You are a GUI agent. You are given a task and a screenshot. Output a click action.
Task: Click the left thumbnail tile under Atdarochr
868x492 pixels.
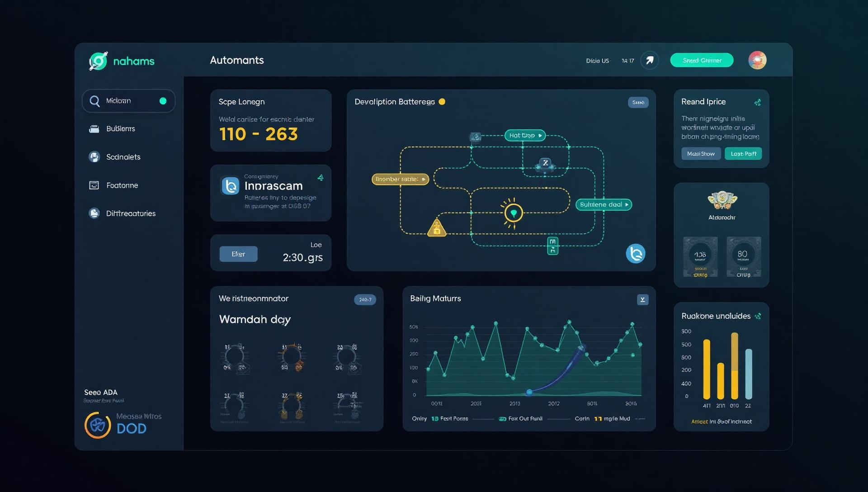700,257
